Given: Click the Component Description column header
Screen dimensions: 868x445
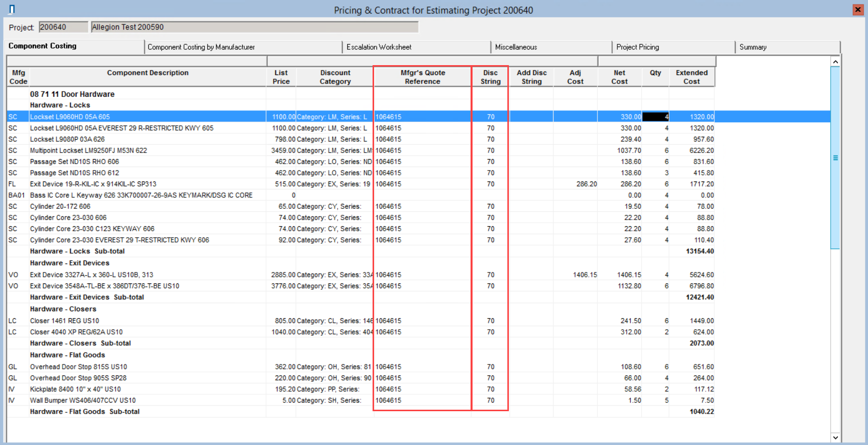Looking at the screenshot, I should coord(148,77).
